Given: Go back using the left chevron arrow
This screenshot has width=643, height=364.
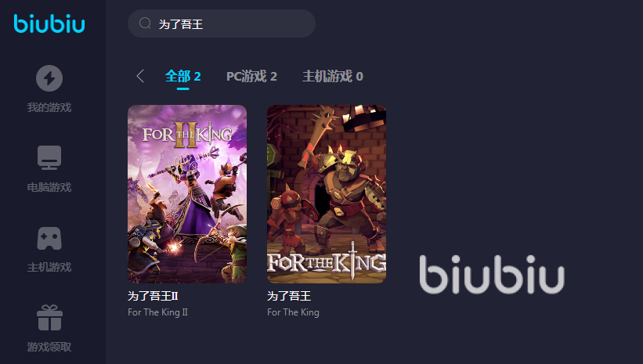Looking at the screenshot, I should pyautogui.click(x=140, y=76).
